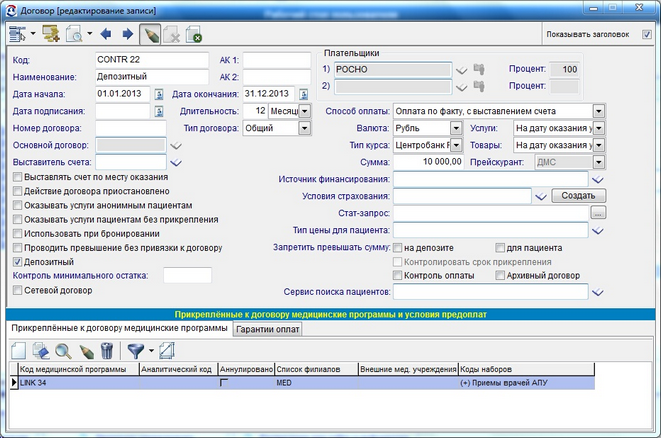The image size is (661, 438).
Task: Enable Сетевой договор checkbox
Action: coord(17,290)
